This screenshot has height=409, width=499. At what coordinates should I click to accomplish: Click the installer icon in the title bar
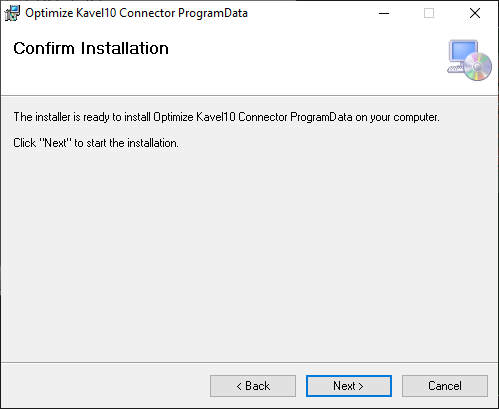[x=12, y=13]
